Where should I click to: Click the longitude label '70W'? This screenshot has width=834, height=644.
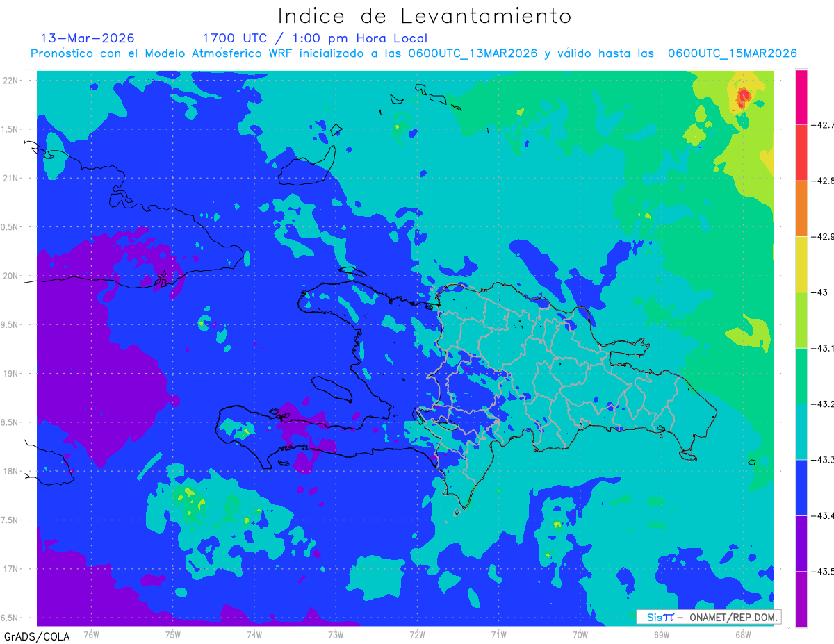point(580,634)
